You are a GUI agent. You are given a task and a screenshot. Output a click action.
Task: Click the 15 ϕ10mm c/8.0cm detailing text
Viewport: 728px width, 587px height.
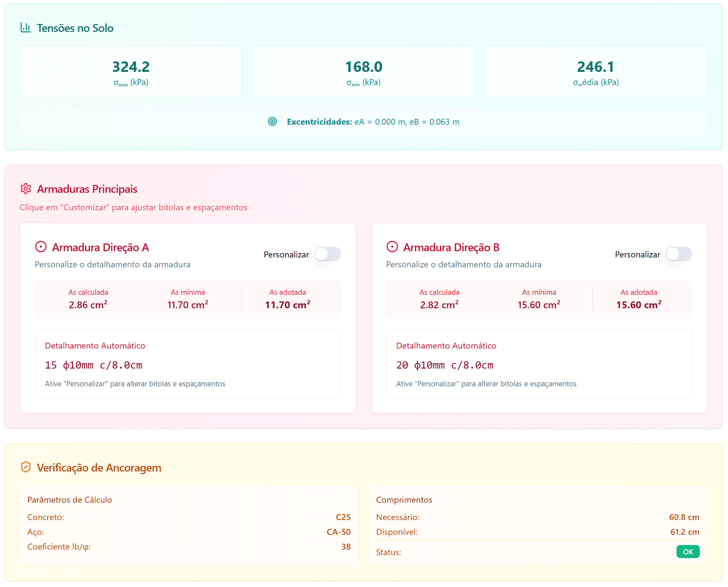click(93, 365)
